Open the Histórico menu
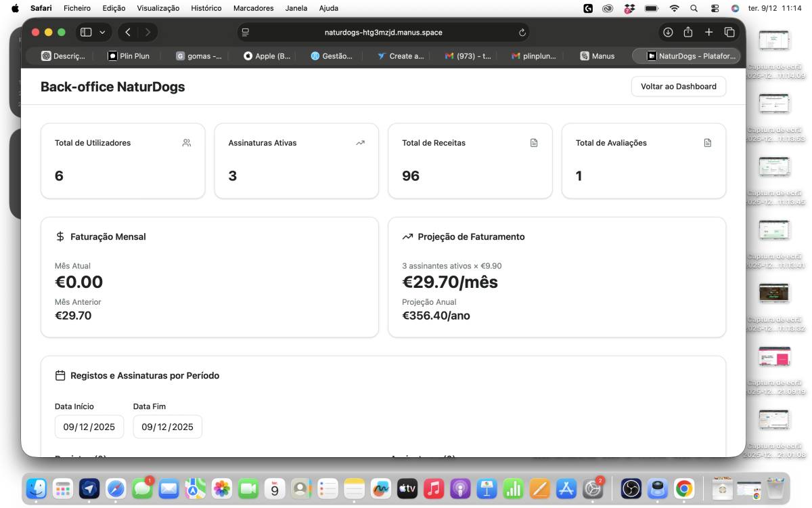 click(206, 8)
